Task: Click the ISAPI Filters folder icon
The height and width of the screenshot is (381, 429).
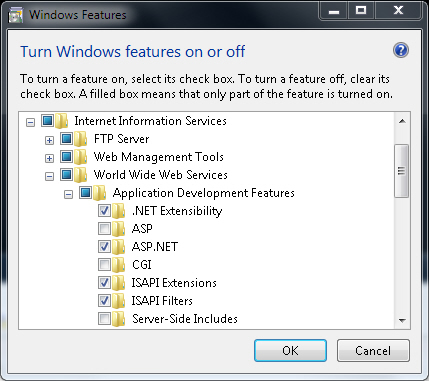Action: pyautogui.click(x=119, y=301)
